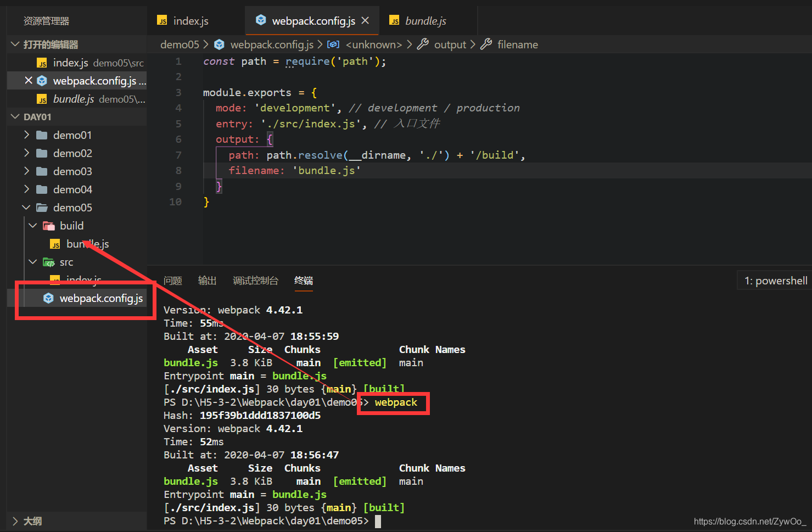
Task: Select the webpack.config.js editor tab
Action: click(313, 21)
